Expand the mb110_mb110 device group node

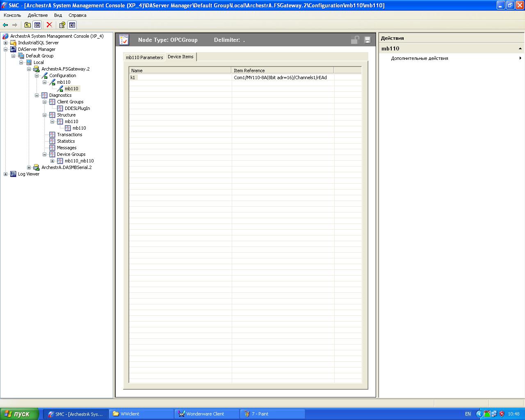(52, 161)
